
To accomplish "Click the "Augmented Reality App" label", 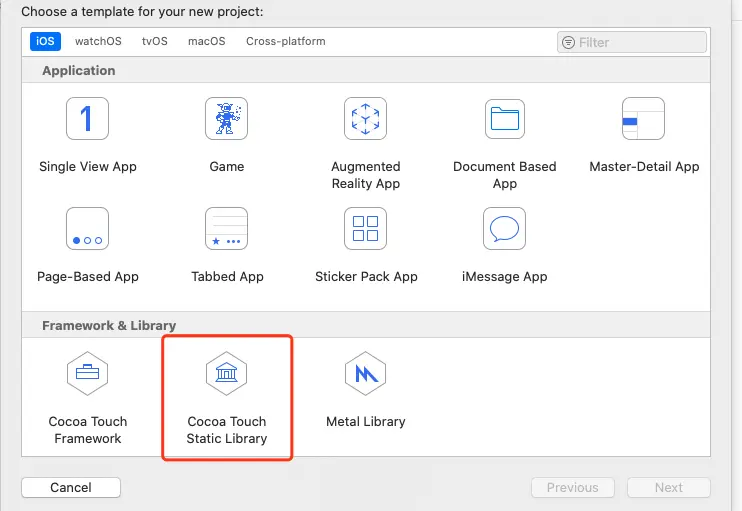I will (x=366, y=175).
